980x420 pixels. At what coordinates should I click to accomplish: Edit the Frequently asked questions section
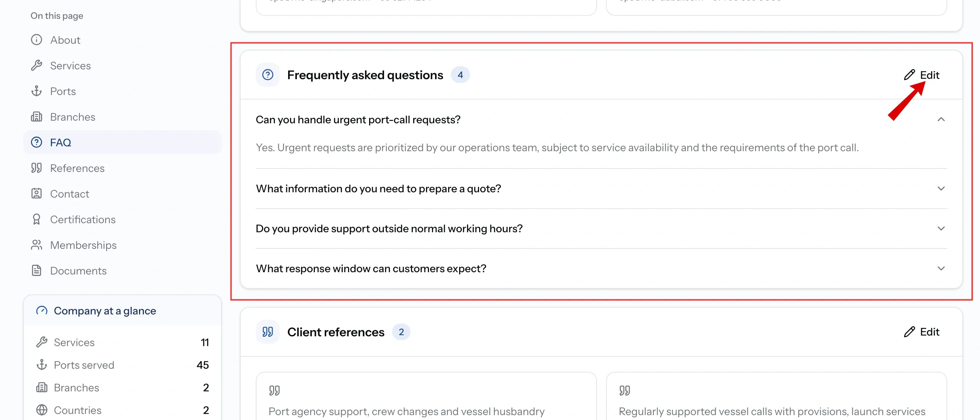pos(921,75)
